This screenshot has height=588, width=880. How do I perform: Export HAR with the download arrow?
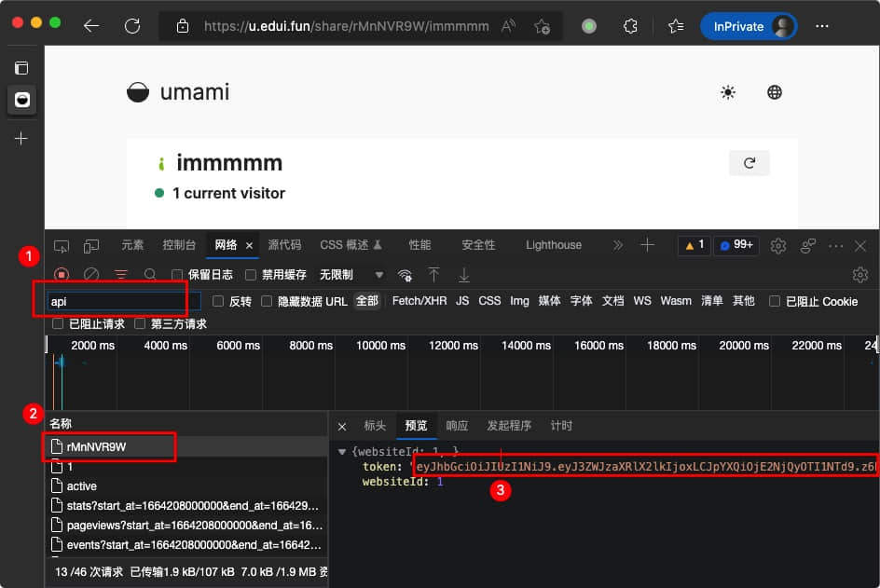click(x=463, y=274)
